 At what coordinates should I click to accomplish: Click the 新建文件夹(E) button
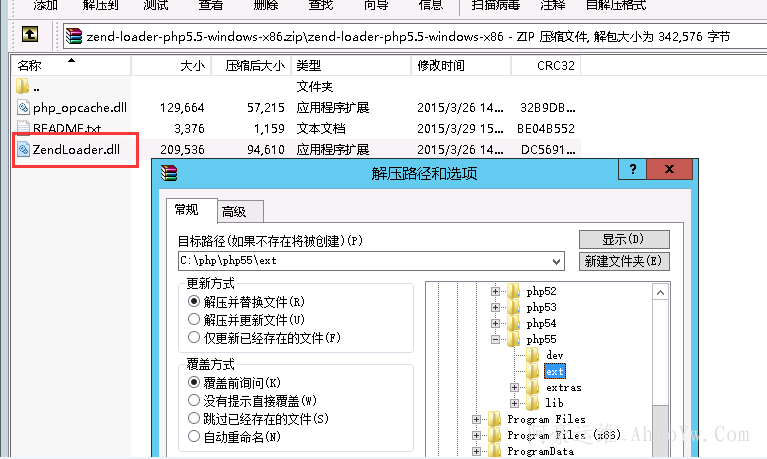tap(623, 261)
